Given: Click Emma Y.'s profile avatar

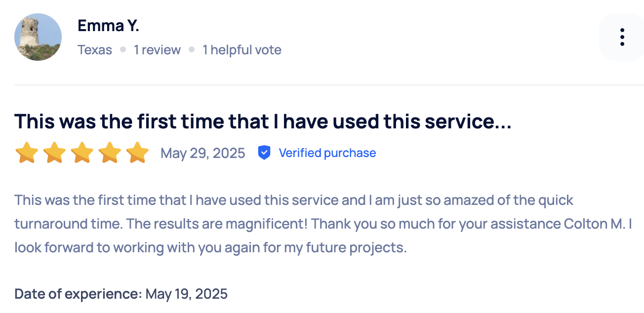Looking at the screenshot, I should [38, 37].
